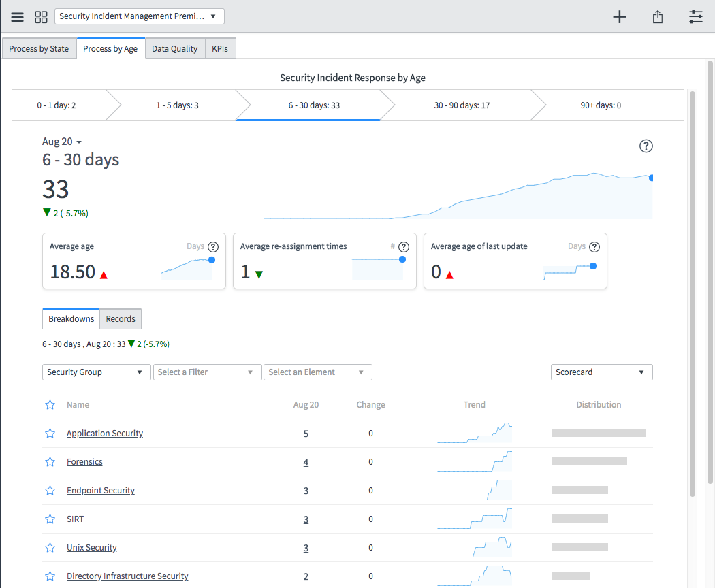Add new content with plus icon
715x588 pixels.
pyautogui.click(x=619, y=17)
